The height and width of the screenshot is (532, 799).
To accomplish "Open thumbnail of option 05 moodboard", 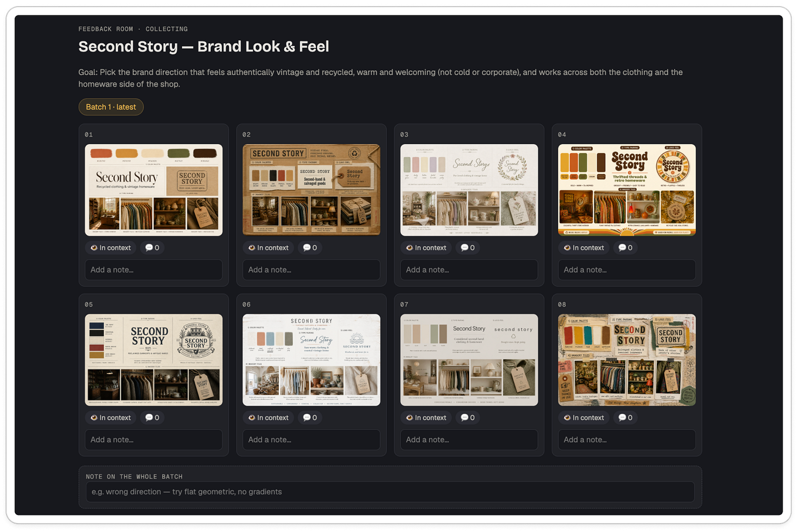I will pyautogui.click(x=154, y=360).
